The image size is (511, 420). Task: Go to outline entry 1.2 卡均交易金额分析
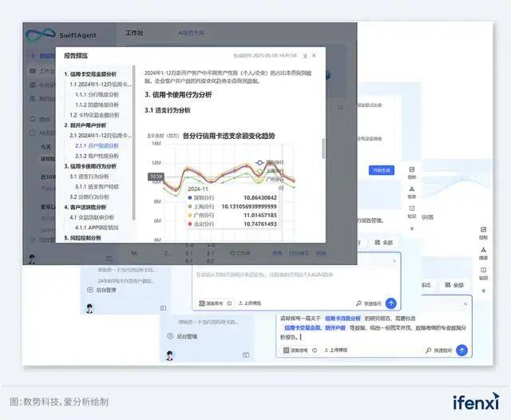point(94,115)
